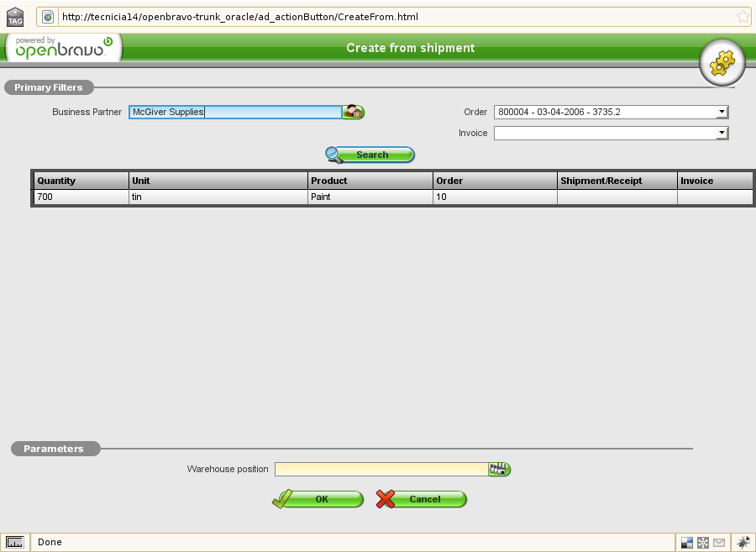The height and width of the screenshot is (552, 756).
Task: Focus the Business Partner text field
Action: [x=236, y=112]
